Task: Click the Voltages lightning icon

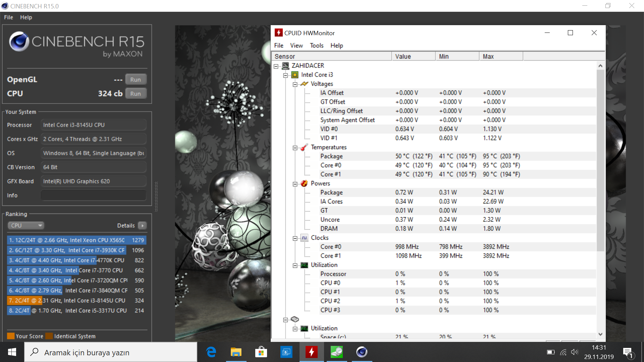Action: pos(304,84)
